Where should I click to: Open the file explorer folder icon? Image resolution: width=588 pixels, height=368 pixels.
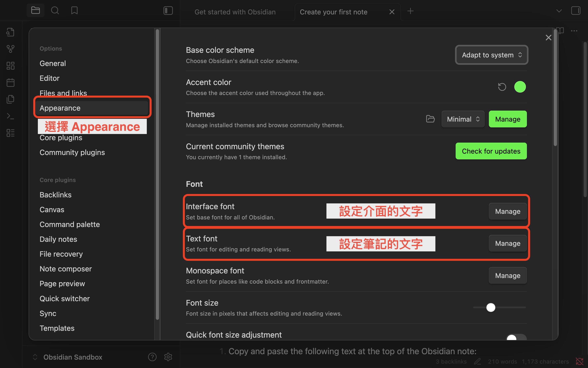click(x=35, y=10)
